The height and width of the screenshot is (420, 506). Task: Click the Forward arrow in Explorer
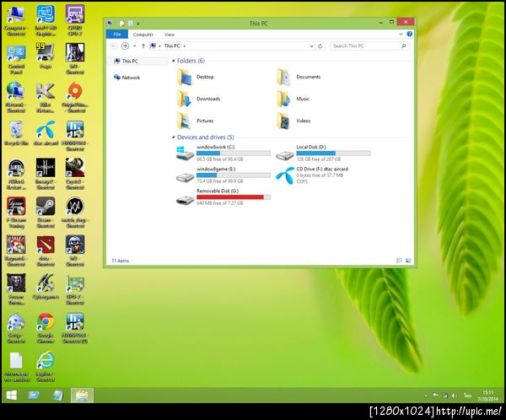[125, 46]
